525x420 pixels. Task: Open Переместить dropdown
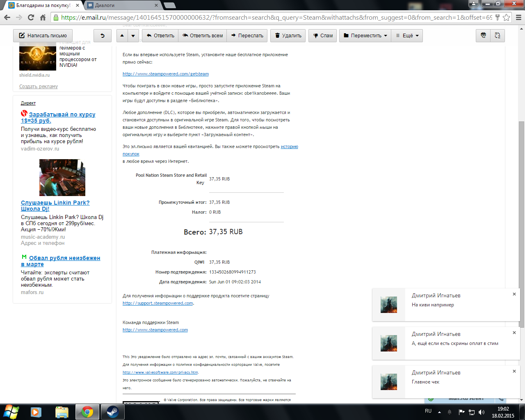tap(365, 36)
